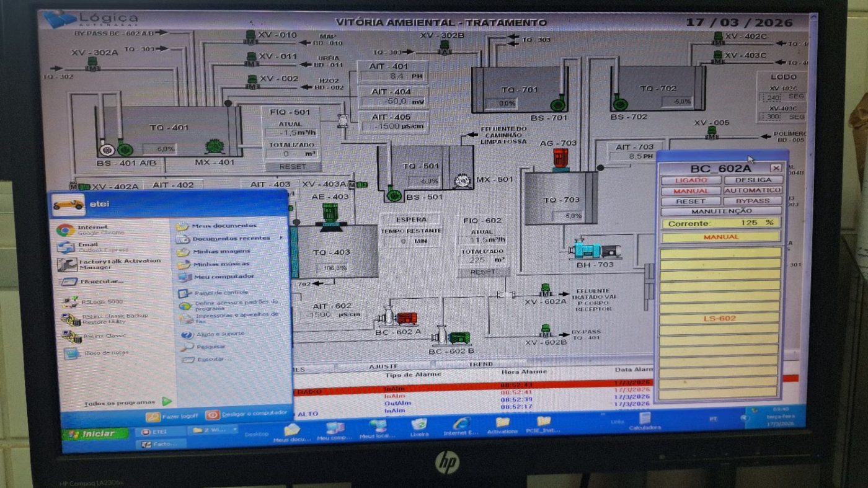Open valve XV-011 icon
The height and width of the screenshot is (488, 868).
click(251, 59)
